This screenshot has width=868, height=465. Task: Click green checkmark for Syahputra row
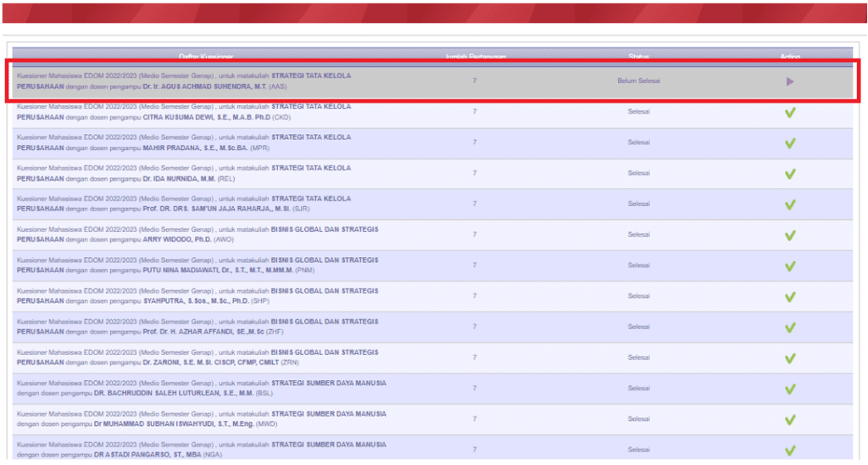(790, 297)
